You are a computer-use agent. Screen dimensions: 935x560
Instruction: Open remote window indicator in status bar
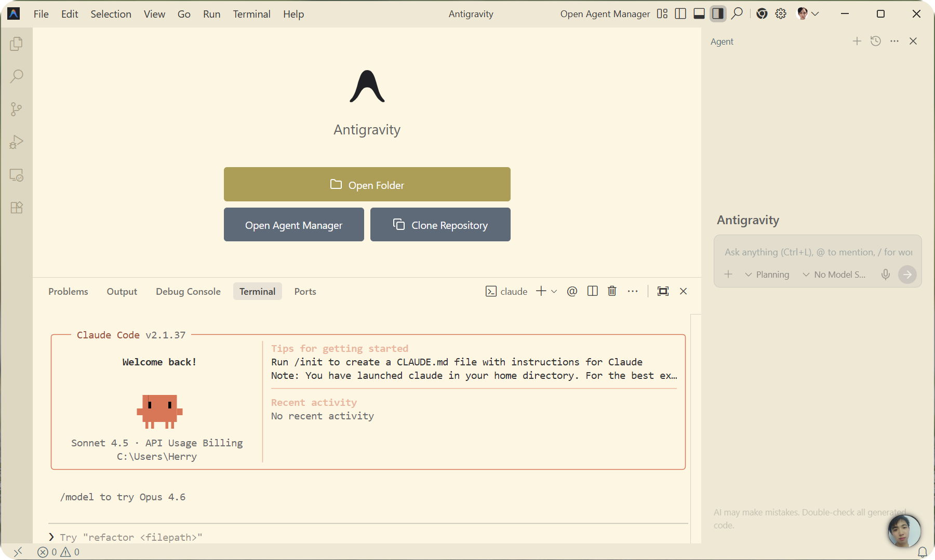(x=18, y=552)
